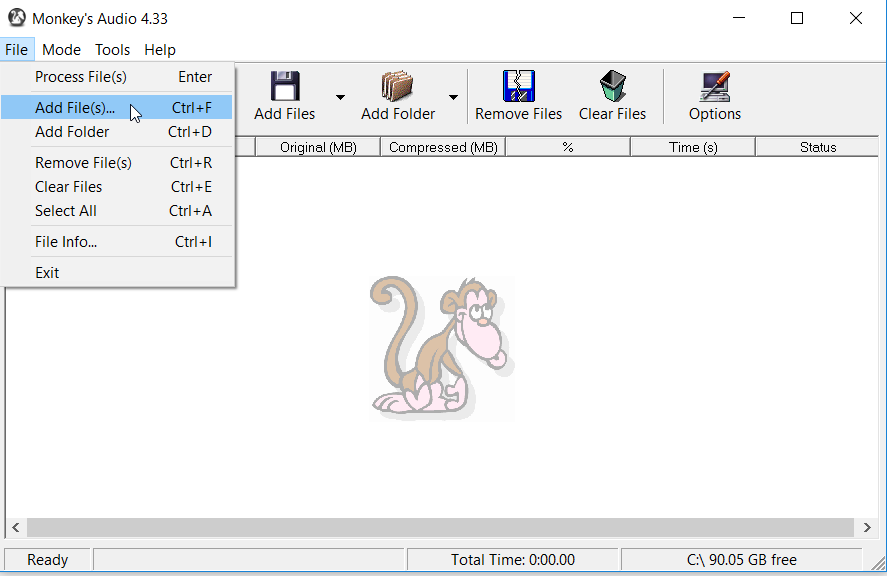Open Options via the computer icon
This screenshot has height=576, width=887.
715,86
